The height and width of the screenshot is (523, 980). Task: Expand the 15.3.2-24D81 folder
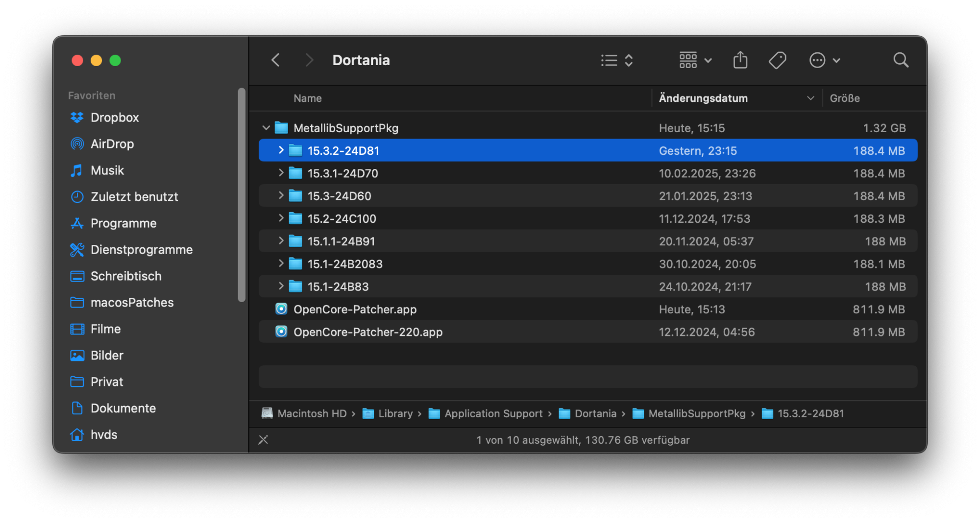pos(281,150)
